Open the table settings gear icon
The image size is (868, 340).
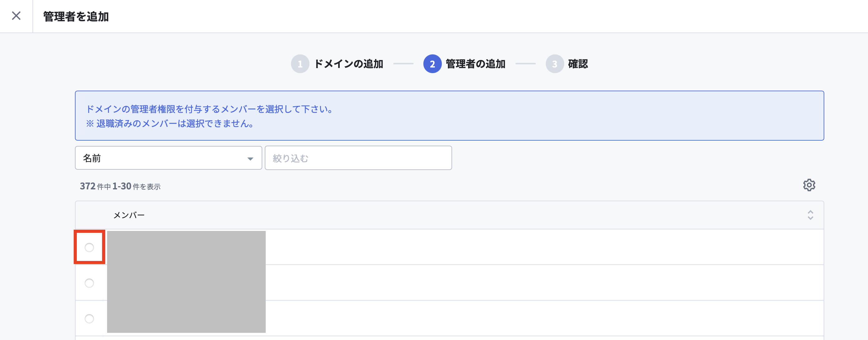(x=809, y=185)
